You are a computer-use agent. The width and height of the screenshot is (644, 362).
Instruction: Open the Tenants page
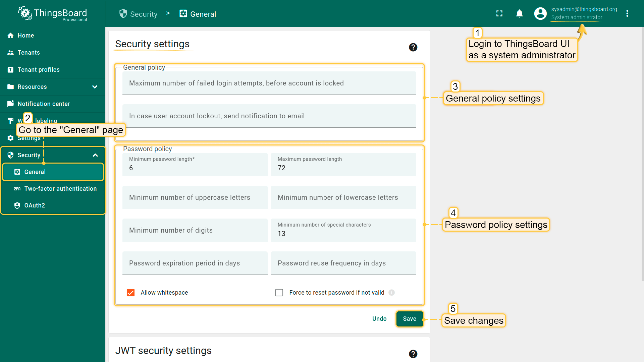click(x=29, y=53)
